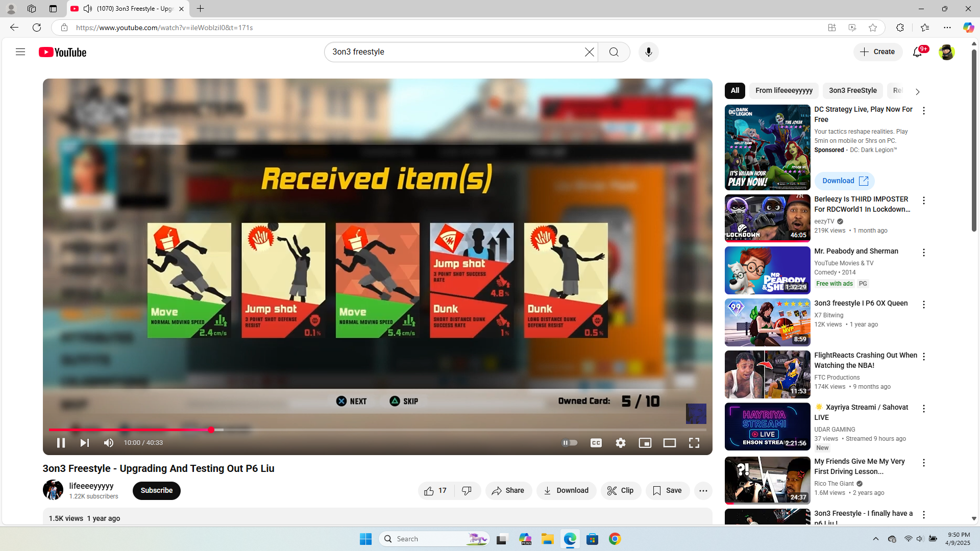Open 3on3 freestyle P6 OX Queen title
This screenshot has height=551, width=980.
861,303
